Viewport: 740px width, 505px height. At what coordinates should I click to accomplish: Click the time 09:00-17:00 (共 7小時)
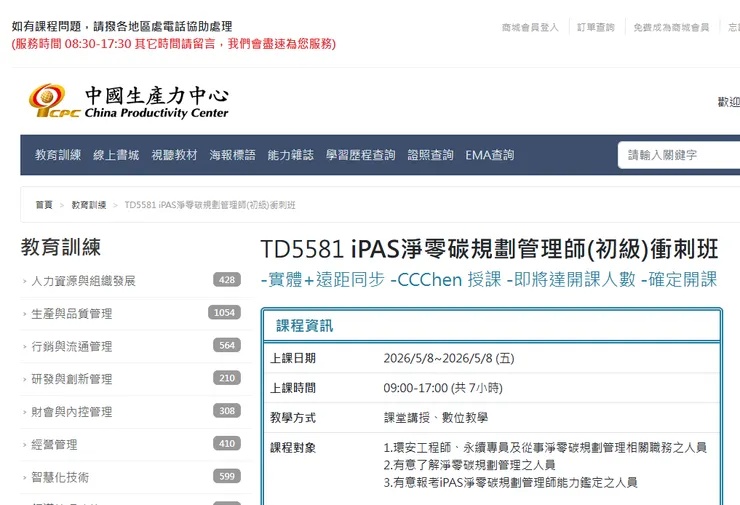pos(443,388)
